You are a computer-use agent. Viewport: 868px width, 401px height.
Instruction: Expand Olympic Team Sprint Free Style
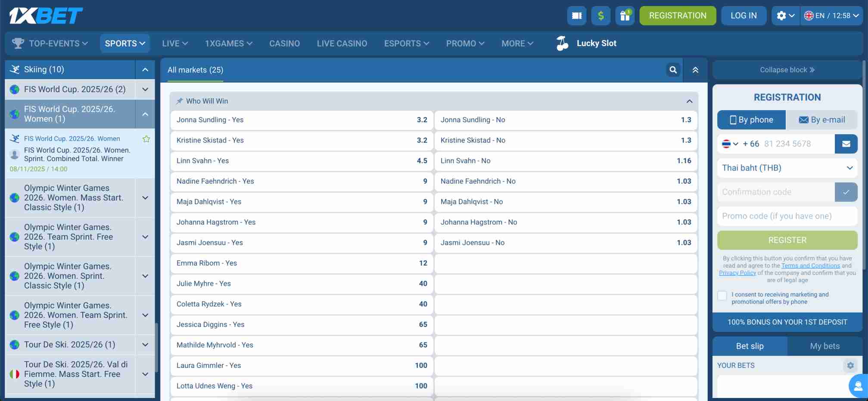(145, 237)
